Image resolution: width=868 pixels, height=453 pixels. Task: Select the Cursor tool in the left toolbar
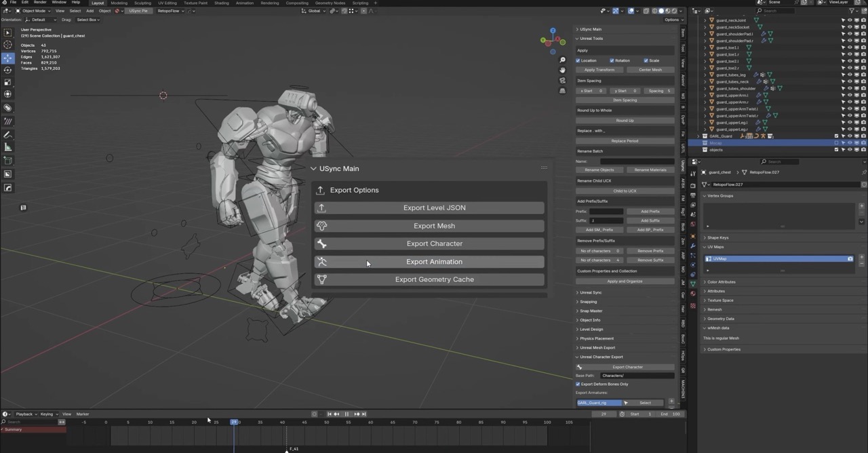point(7,45)
